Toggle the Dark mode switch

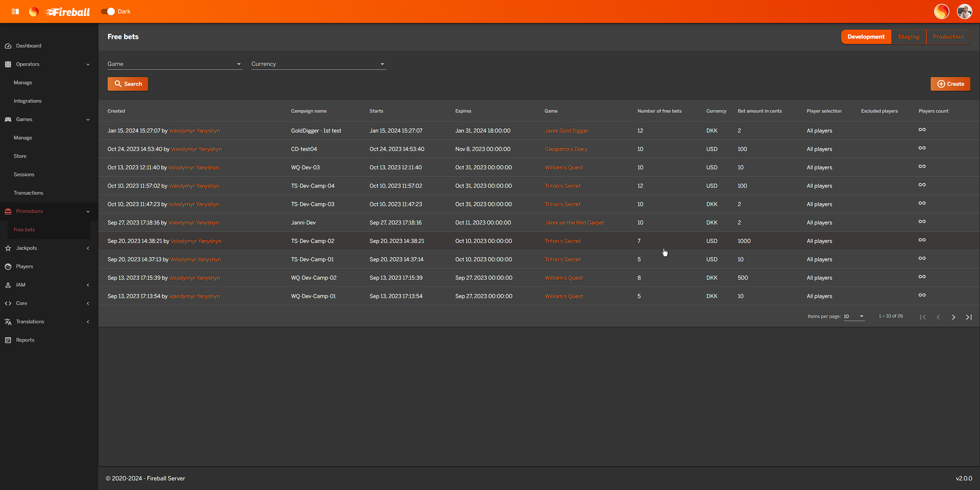tap(108, 11)
